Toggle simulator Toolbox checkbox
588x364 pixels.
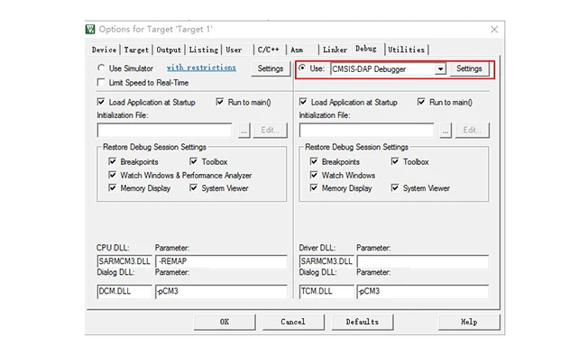pyautogui.click(x=193, y=161)
